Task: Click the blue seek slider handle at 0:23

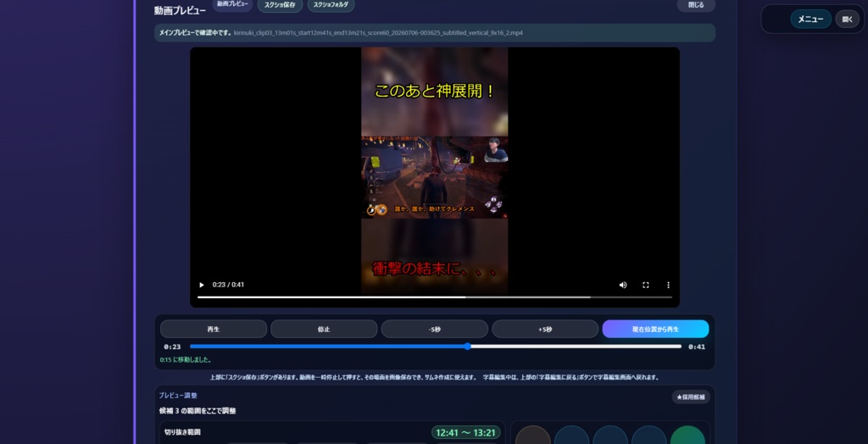Action: [x=467, y=347]
